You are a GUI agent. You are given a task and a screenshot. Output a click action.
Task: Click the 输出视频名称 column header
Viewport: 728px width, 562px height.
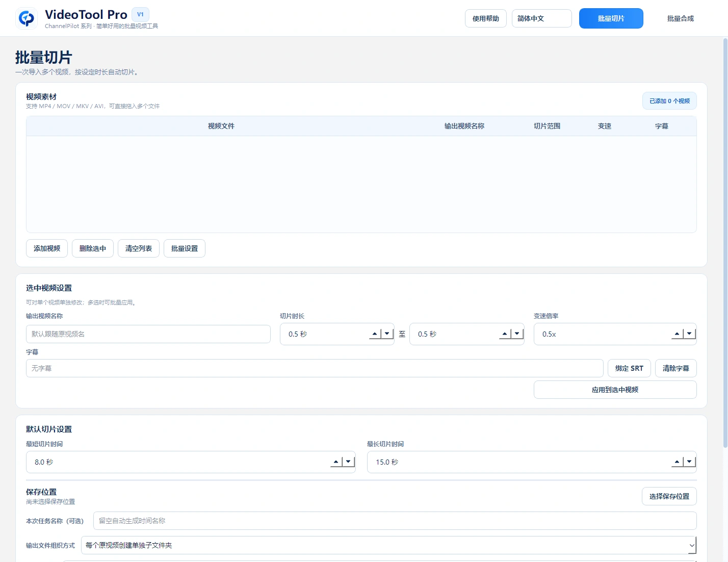(464, 126)
